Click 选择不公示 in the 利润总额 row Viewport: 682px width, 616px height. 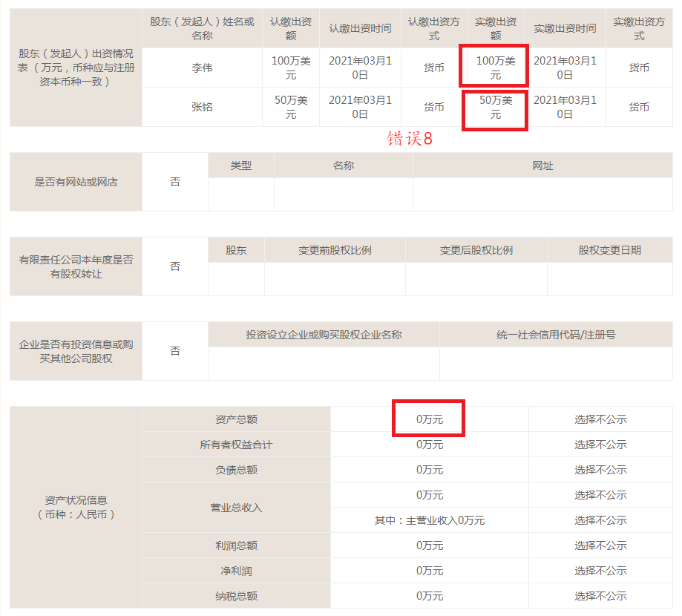click(600, 545)
